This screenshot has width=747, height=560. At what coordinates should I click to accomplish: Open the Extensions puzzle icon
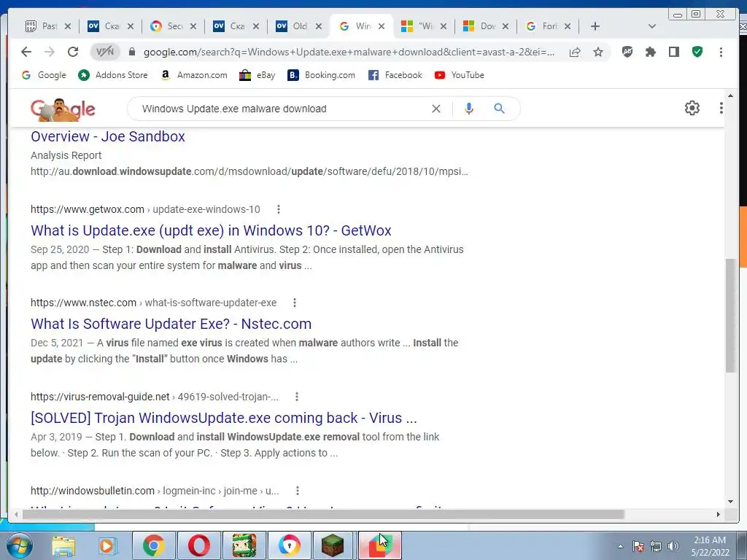point(650,52)
